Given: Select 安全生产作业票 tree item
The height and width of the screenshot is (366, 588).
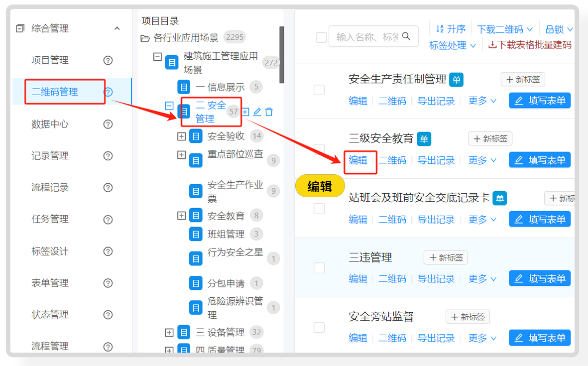Looking at the screenshot, I should click(235, 191).
